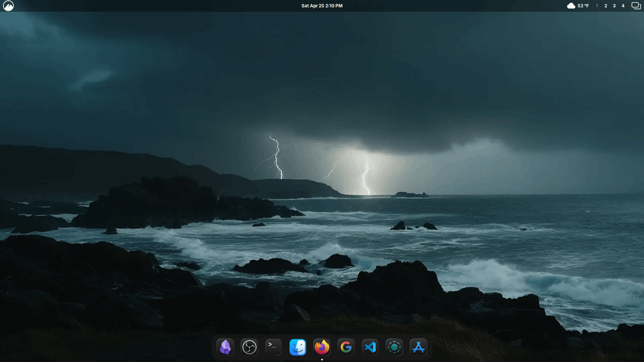Open the terminal app in the dock
644x362 pixels.
click(273, 347)
